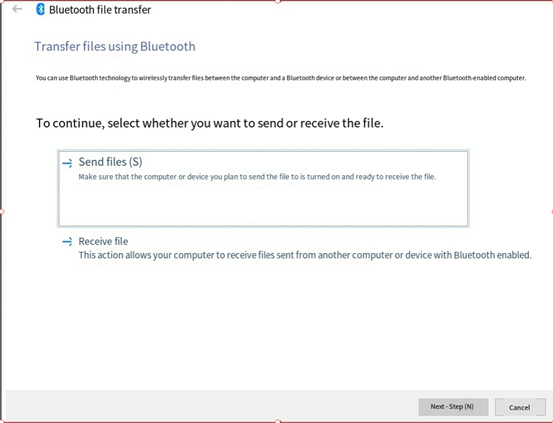Click the Bluetooth file transfer title text
Viewport: 553px width, 423px height.
click(x=100, y=10)
